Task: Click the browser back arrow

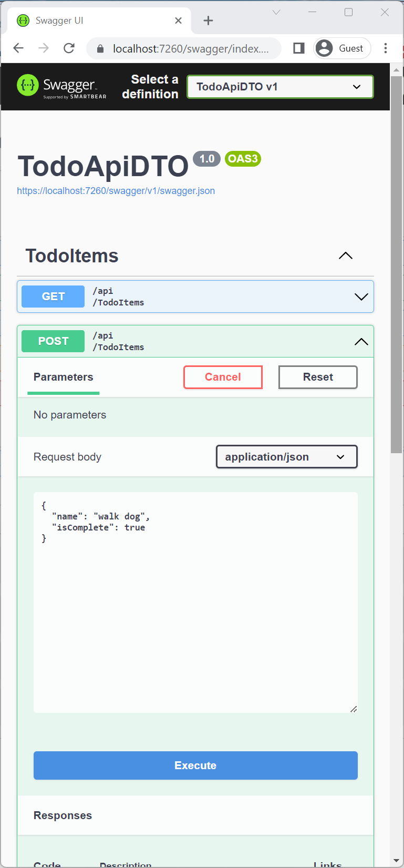Action: click(x=18, y=48)
